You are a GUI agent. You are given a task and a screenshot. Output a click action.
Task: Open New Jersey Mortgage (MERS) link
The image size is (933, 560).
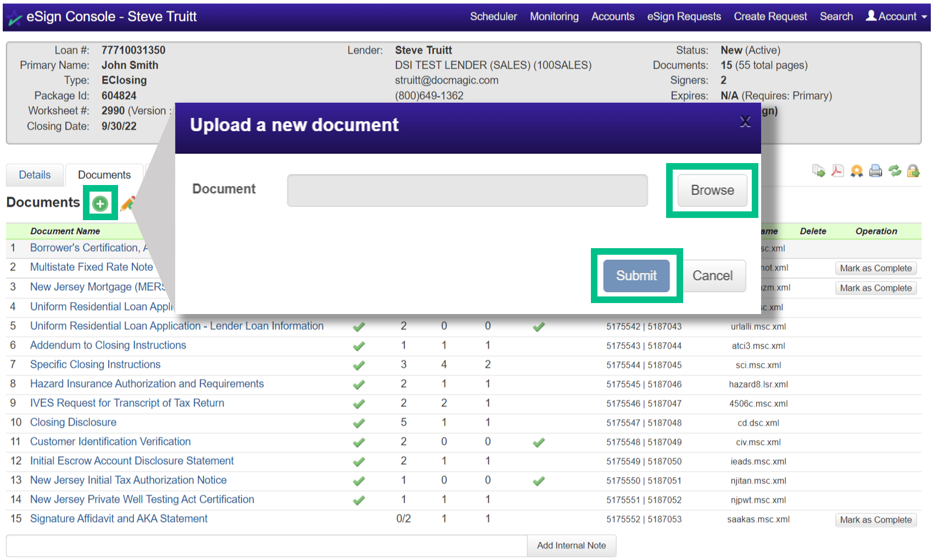pyautogui.click(x=98, y=287)
